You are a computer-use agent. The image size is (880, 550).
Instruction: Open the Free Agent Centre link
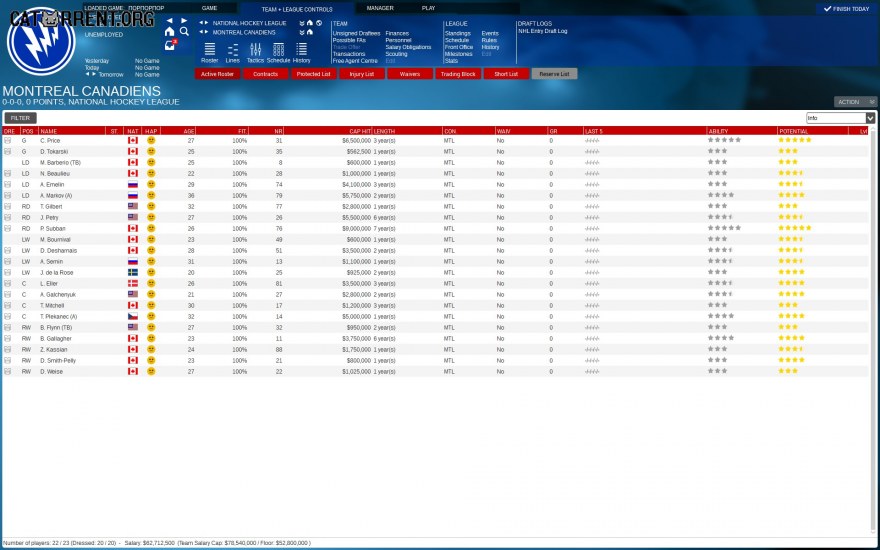(x=355, y=61)
